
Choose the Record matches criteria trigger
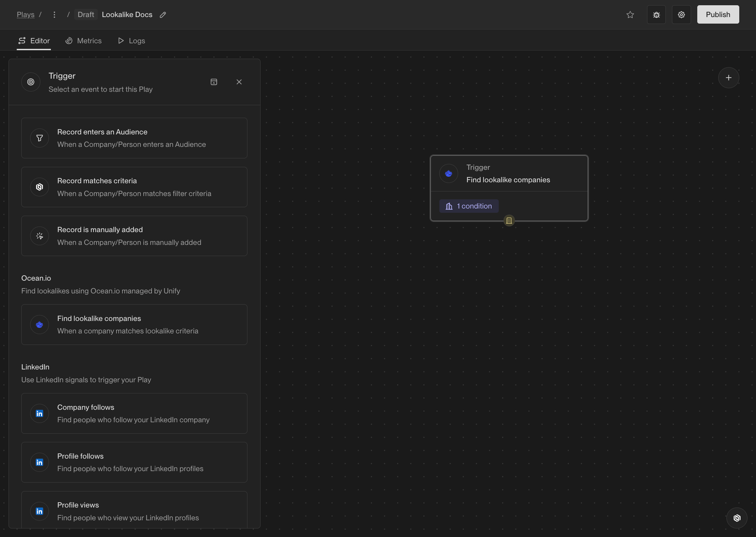[134, 187]
